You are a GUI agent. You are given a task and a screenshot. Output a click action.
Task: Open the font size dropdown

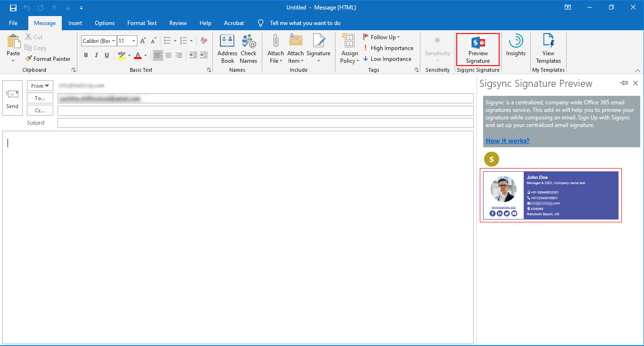tap(134, 41)
